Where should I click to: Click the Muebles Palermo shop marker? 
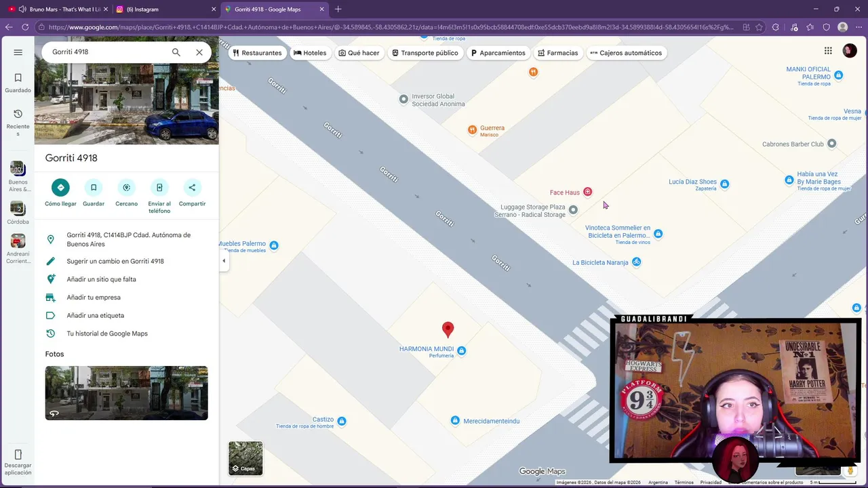274,245
